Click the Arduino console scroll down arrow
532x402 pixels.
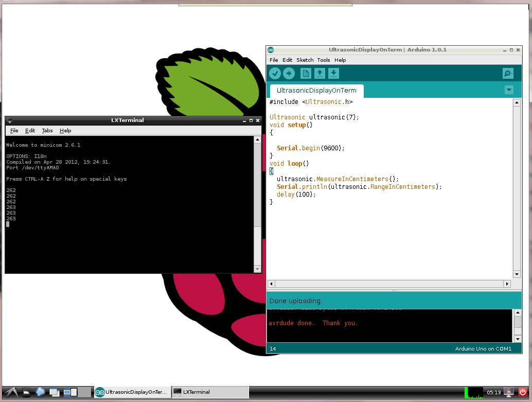point(518,339)
